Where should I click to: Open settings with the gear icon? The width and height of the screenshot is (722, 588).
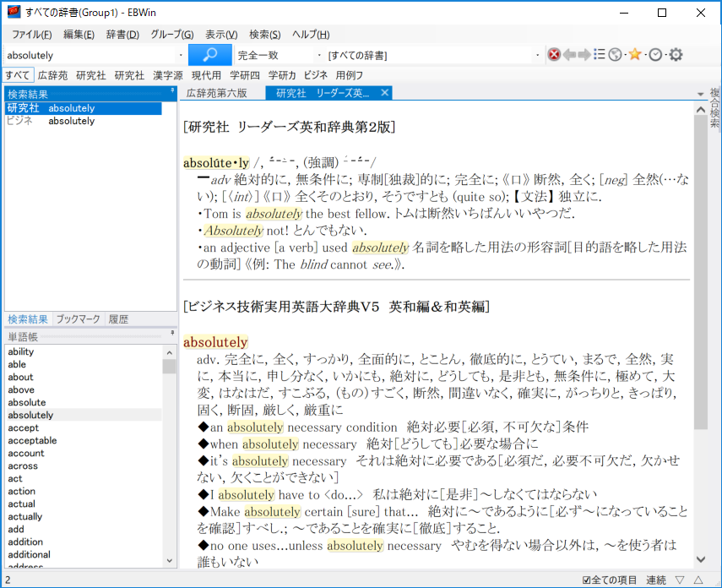pos(676,55)
